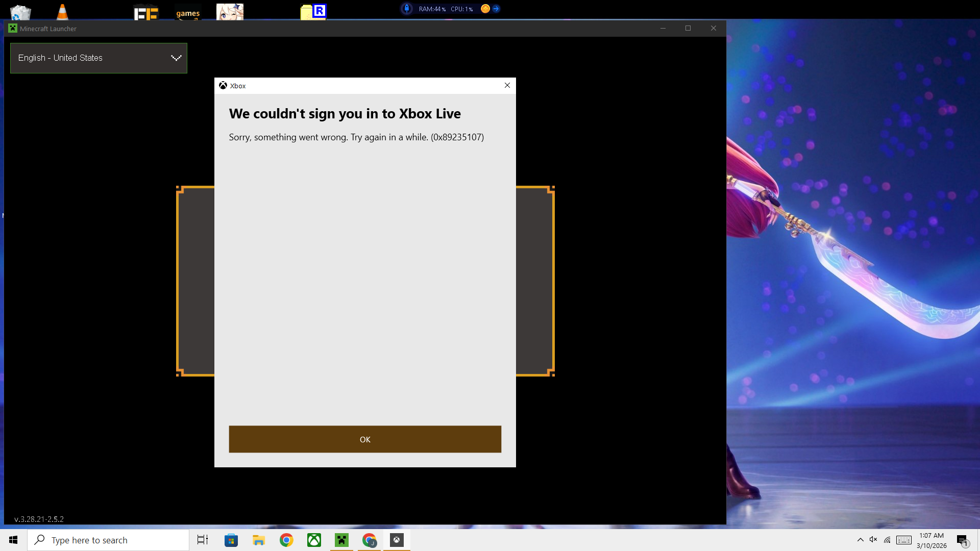Image resolution: width=980 pixels, height=551 pixels.
Task: Click the language dropdown chevron arrow
Action: (x=176, y=58)
